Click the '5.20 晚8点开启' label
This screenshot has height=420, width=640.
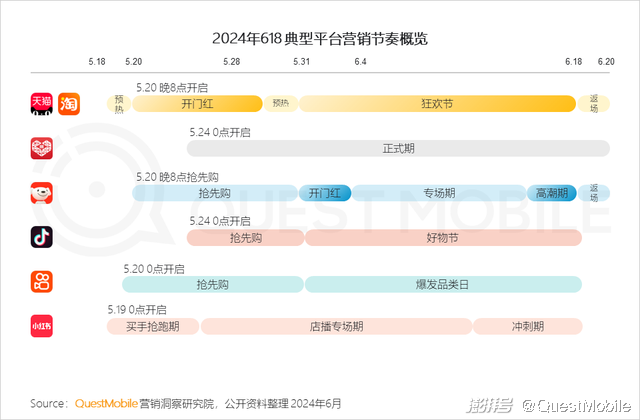pos(172,88)
